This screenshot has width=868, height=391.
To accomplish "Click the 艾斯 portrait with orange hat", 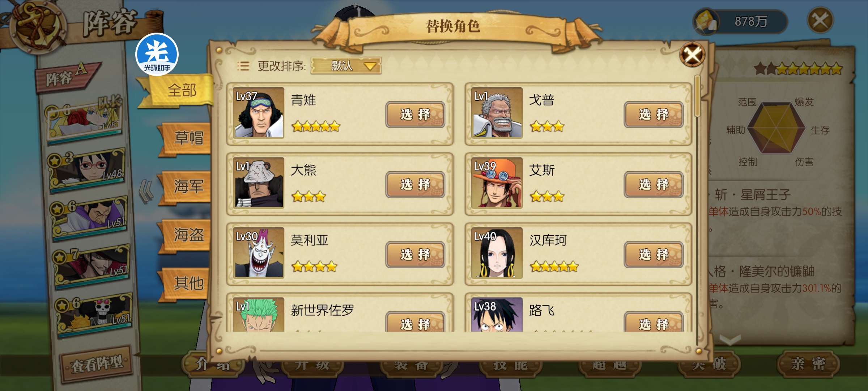I will click(x=497, y=182).
